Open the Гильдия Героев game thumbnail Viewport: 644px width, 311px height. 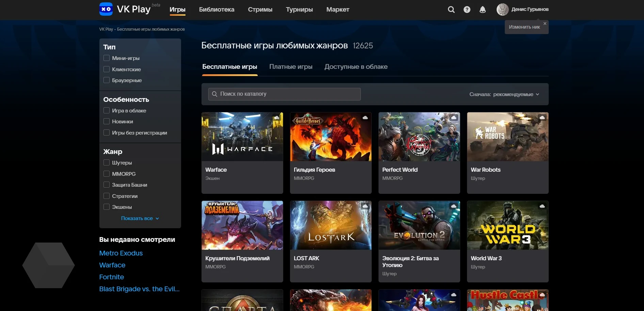click(331, 137)
